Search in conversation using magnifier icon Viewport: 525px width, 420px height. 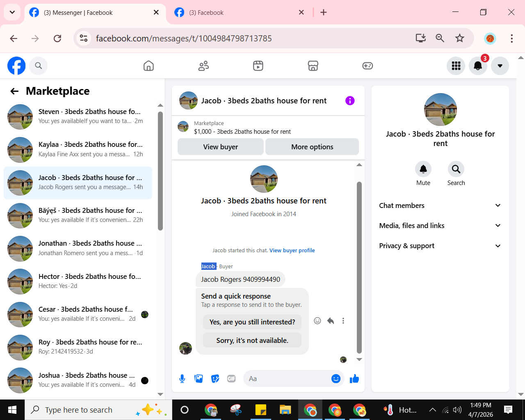point(456,169)
